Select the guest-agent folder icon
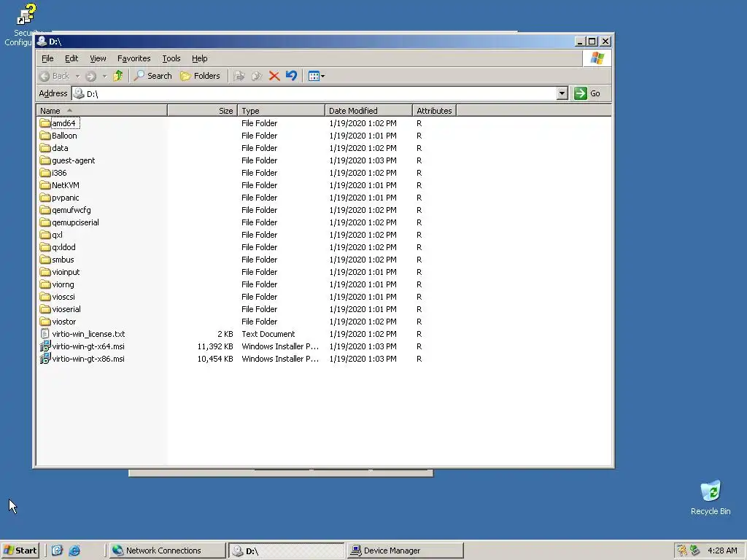Image resolution: width=747 pixels, height=560 pixels. pos(45,160)
